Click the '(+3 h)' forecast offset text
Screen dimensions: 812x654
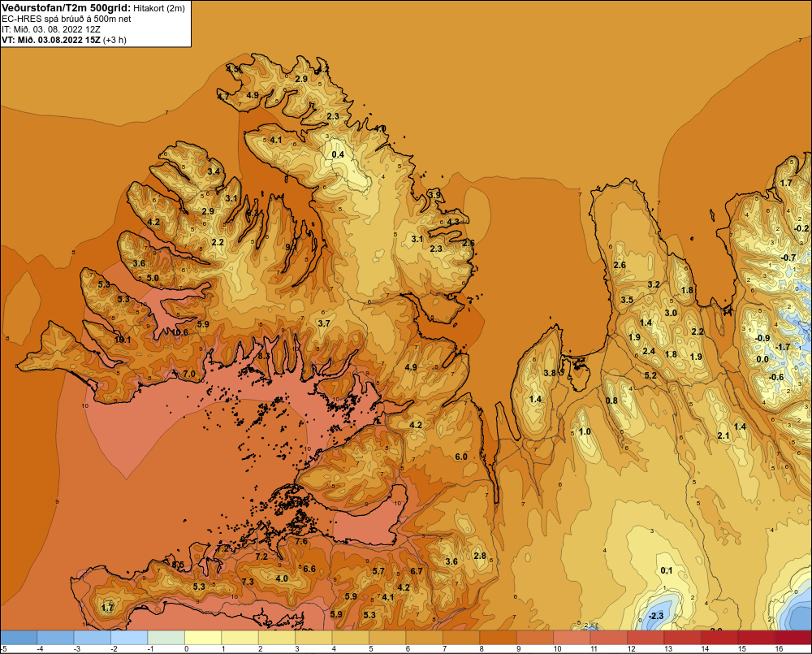[x=115, y=40]
